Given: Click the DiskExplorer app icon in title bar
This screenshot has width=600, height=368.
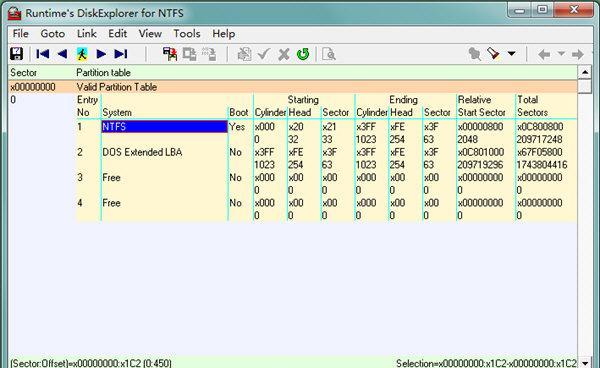Looking at the screenshot, I should 15,13.
